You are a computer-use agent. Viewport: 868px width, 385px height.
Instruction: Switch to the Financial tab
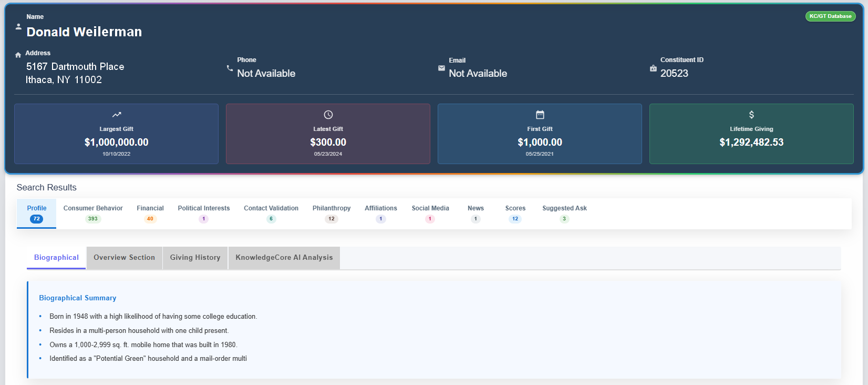150,213
